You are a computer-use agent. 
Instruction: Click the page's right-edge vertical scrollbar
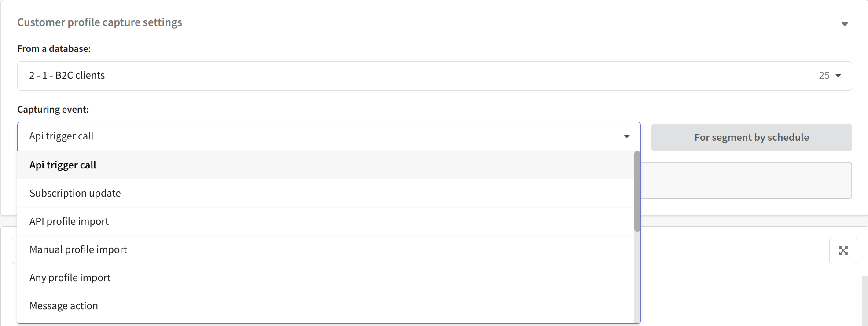point(864,301)
